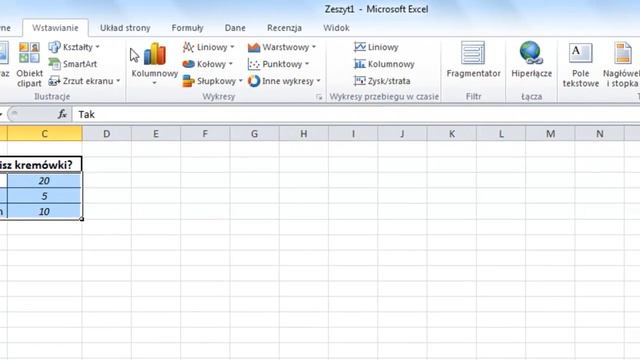Image resolution: width=640 pixels, height=360 pixels.
Task: Choose the Liniowy line chart icon
Action: (188, 47)
